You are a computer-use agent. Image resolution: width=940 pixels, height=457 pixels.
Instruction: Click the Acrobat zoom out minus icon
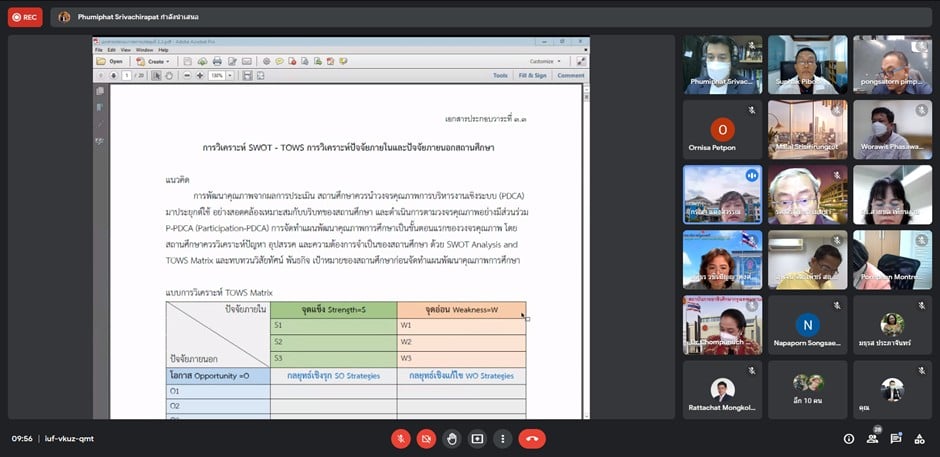[x=186, y=75]
